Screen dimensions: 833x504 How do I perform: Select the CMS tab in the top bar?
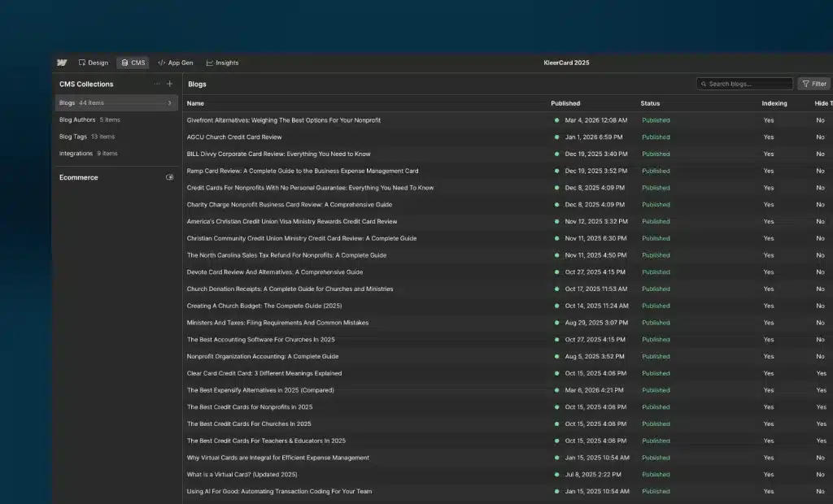click(x=133, y=63)
